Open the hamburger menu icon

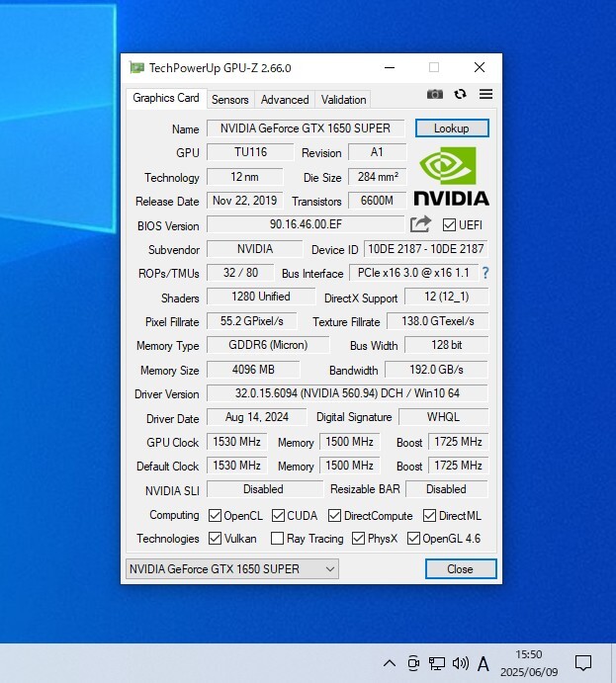(485, 94)
